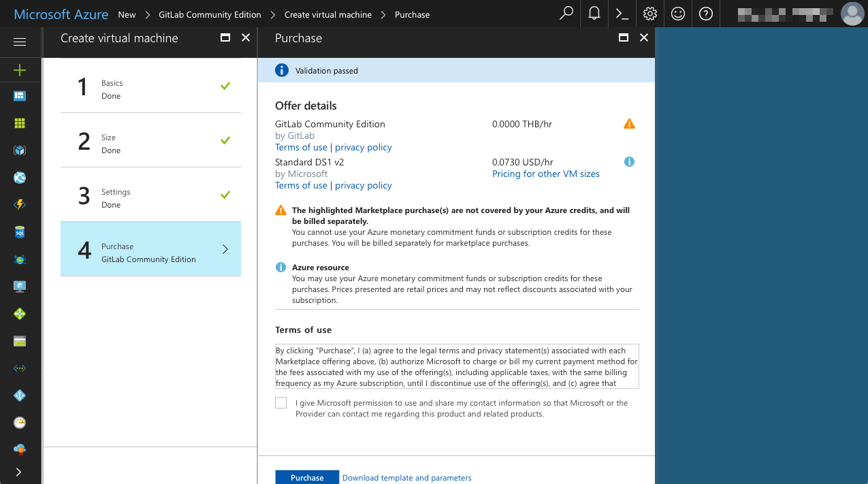Expand more services with the sidebar chevron
Screen dimensions: 868x484
(x=20, y=472)
